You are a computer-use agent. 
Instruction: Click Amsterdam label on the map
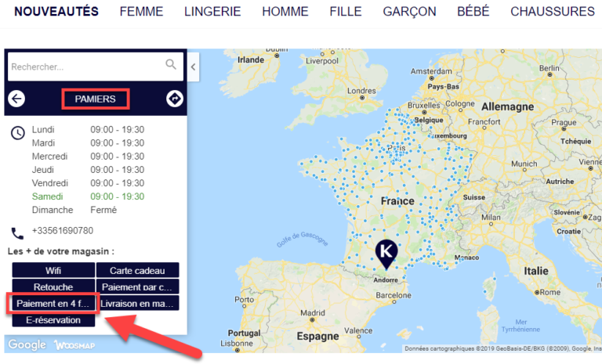(x=431, y=71)
